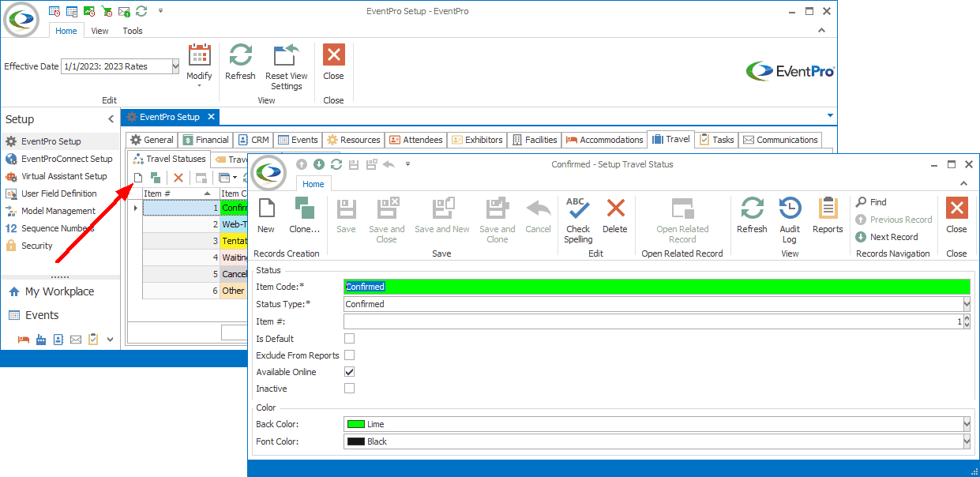Open the Financial setup tab
Viewport: 980px width, 477px height.
(205, 140)
